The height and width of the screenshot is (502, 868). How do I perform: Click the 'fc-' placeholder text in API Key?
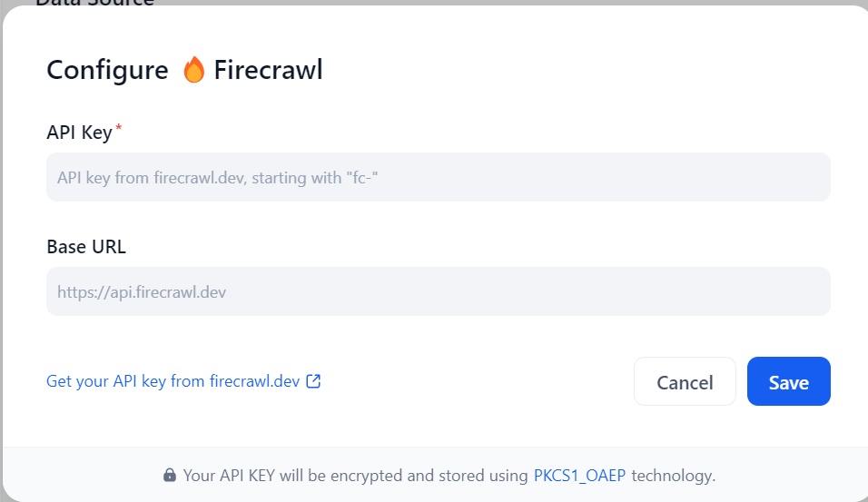pyautogui.click(x=361, y=177)
